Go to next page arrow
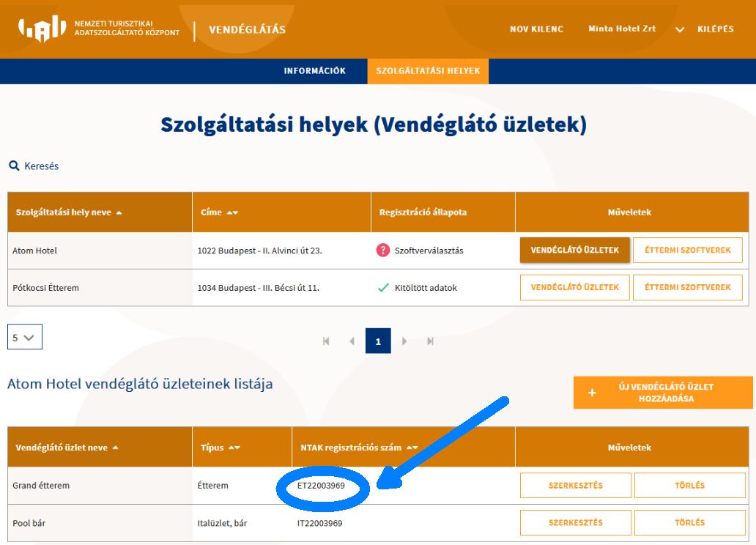The width and height of the screenshot is (756, 545). (404, 341)
